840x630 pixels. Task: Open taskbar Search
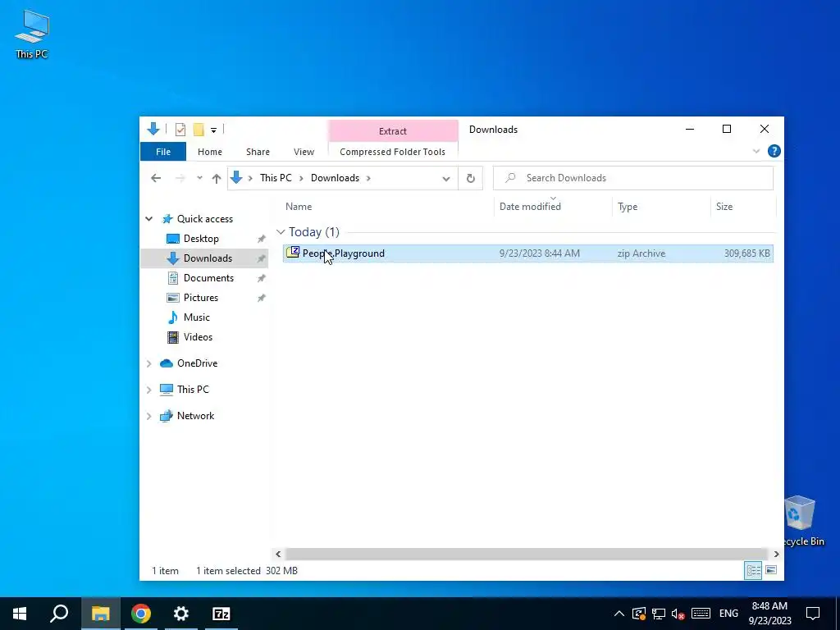coord(59,614)
